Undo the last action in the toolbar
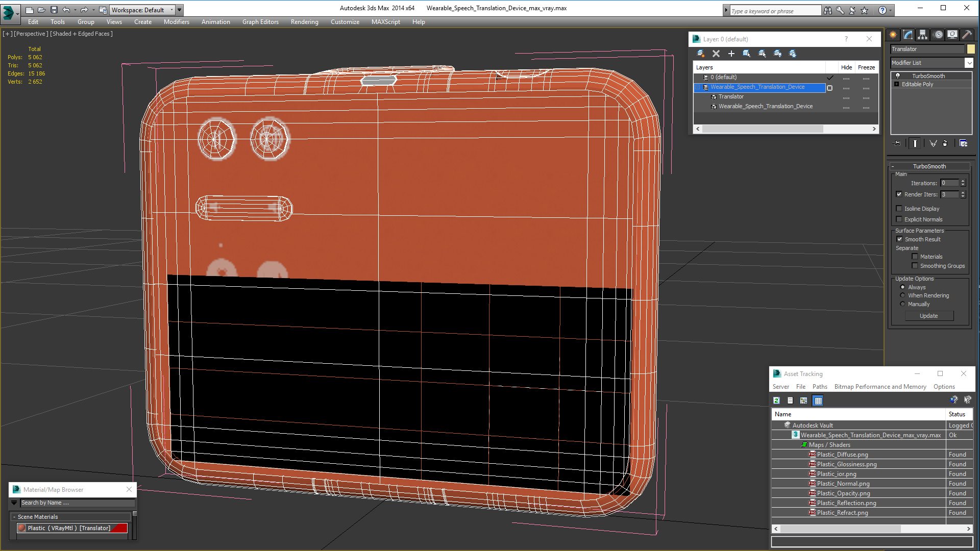 (x=66, y=10)
